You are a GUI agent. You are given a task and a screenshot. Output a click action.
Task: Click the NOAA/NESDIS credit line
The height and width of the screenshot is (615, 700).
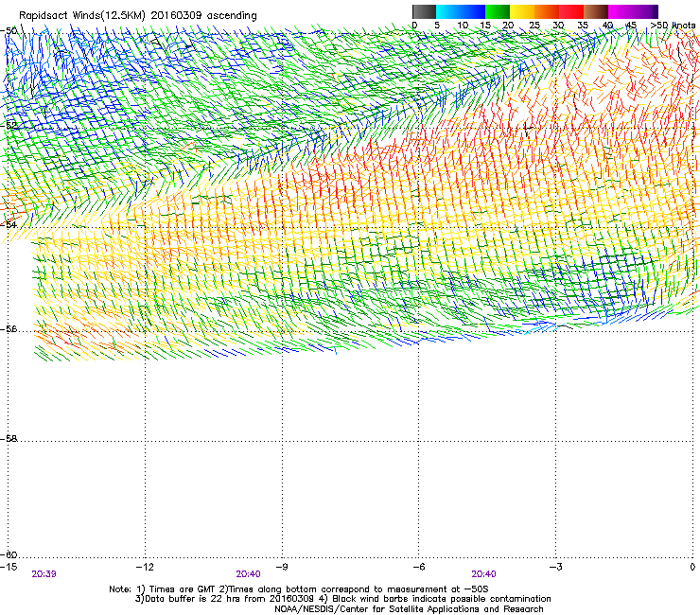[409, 609]
